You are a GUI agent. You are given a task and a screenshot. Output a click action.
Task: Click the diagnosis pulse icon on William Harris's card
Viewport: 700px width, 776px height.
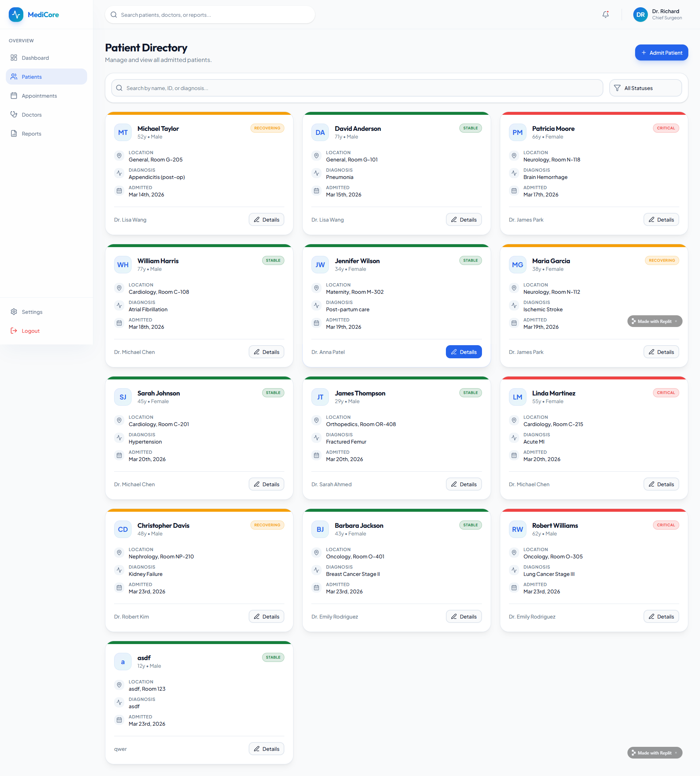(x=119, y=305)
